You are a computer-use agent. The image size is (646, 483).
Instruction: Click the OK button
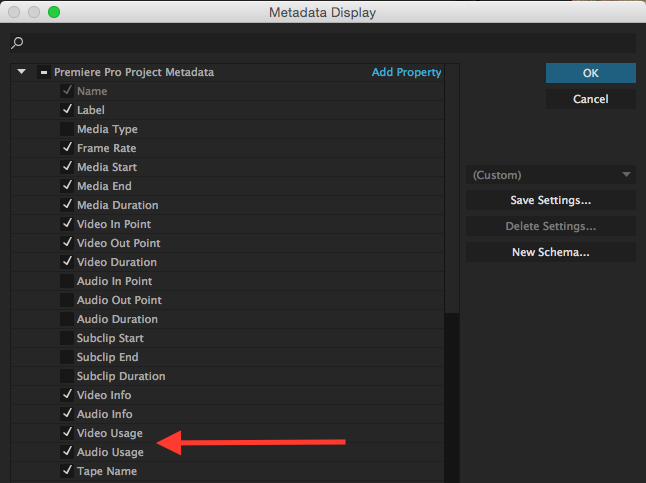tap(591, 73)
